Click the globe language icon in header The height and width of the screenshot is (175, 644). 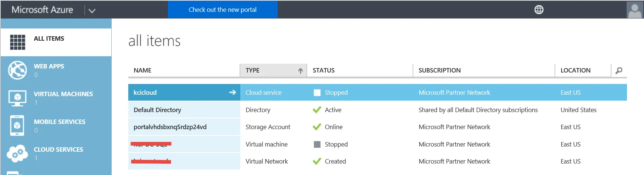point(539,10)
